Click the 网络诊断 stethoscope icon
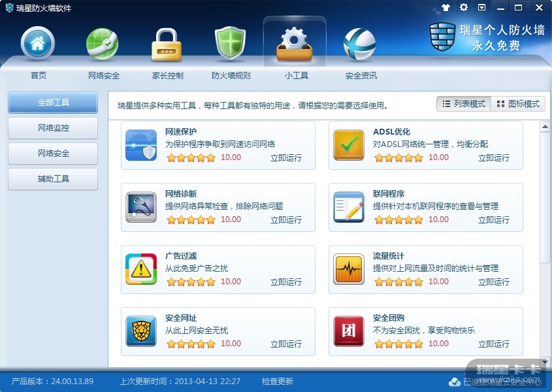The image size is (552, 392). pyautogui.click(x=141, y=207)
